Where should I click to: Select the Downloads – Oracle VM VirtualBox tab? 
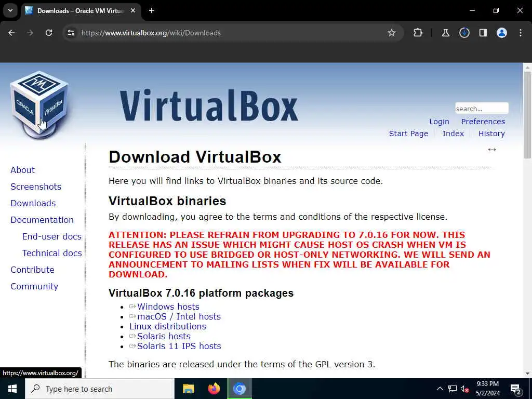tap(81, 11)
